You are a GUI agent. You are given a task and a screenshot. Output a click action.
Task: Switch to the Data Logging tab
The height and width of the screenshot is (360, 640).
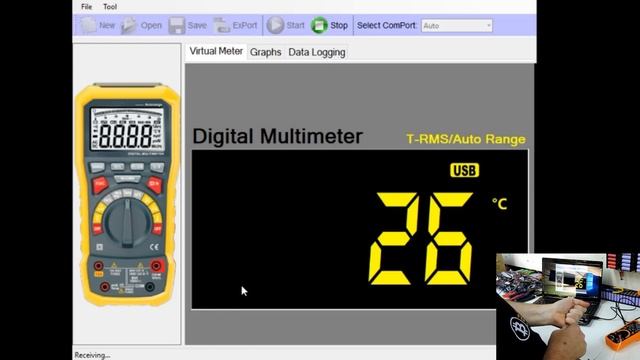point(317,52)
